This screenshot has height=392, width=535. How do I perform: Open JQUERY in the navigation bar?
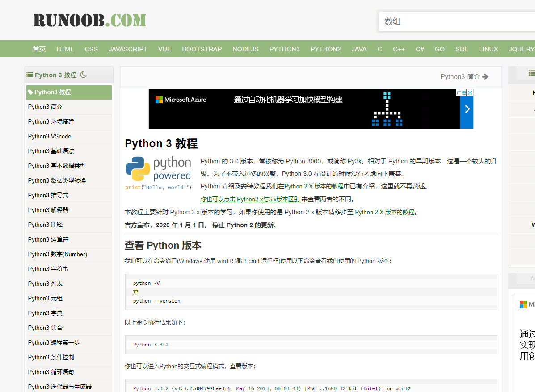(522, 49)
